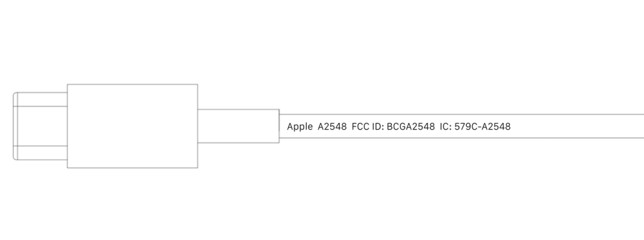The image size is (644, 240).
Task: Select the BCGA2548 identifier text
Action: pyautogui.click(x=411, y=127)
